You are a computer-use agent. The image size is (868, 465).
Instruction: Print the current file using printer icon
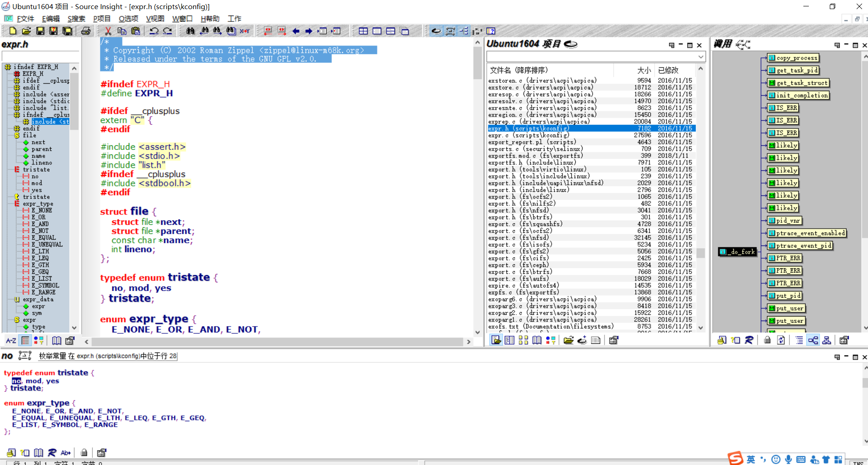click(x=86, y=31)
